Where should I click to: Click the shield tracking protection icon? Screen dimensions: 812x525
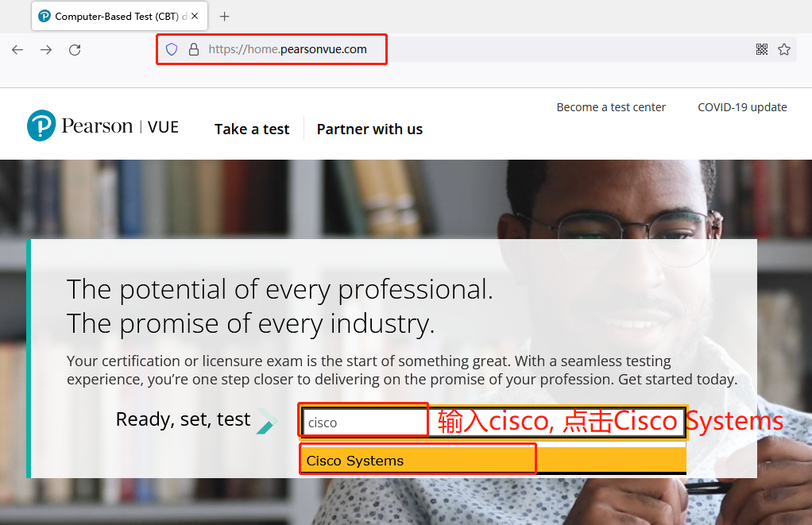[172, 49]
